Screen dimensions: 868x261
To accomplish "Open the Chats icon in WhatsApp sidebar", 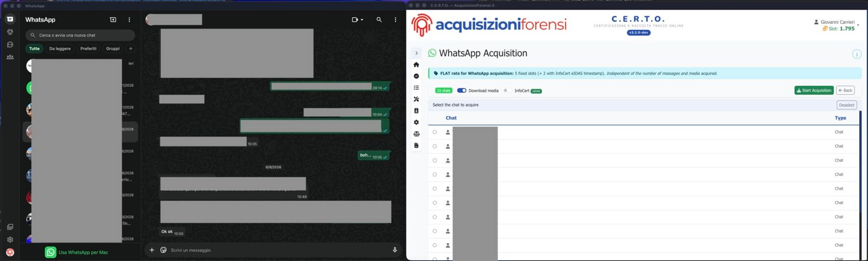I will click(x=10, y=19).
